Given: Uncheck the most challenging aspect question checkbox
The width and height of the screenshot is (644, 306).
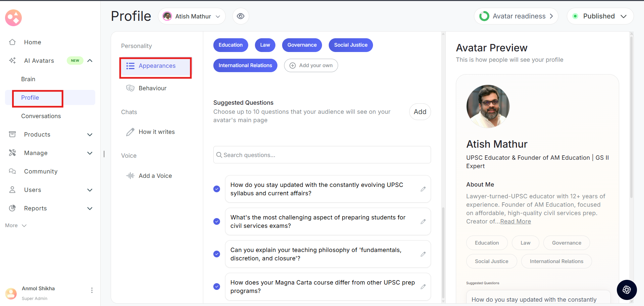Looking at the screenshot, I should [217, 221].
